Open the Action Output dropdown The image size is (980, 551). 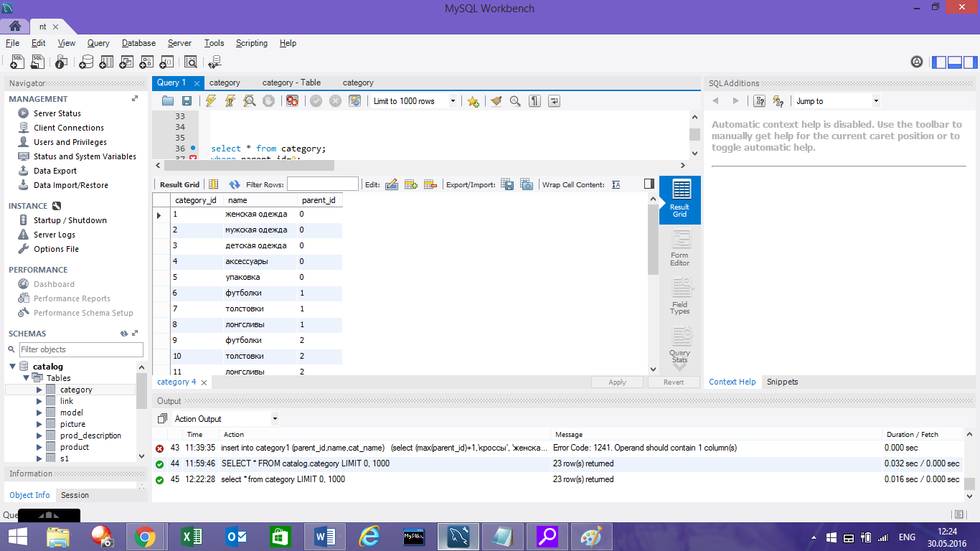tap(275, 419)
